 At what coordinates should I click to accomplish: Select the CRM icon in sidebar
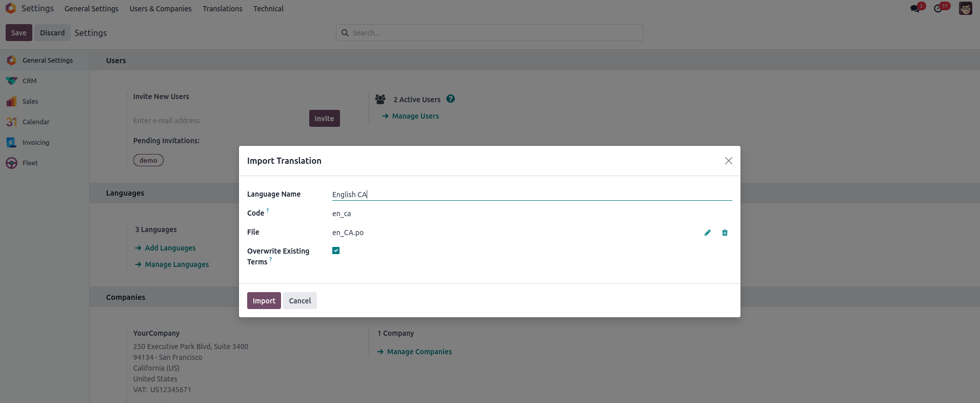pyautogui.click(x=12, y=81)
